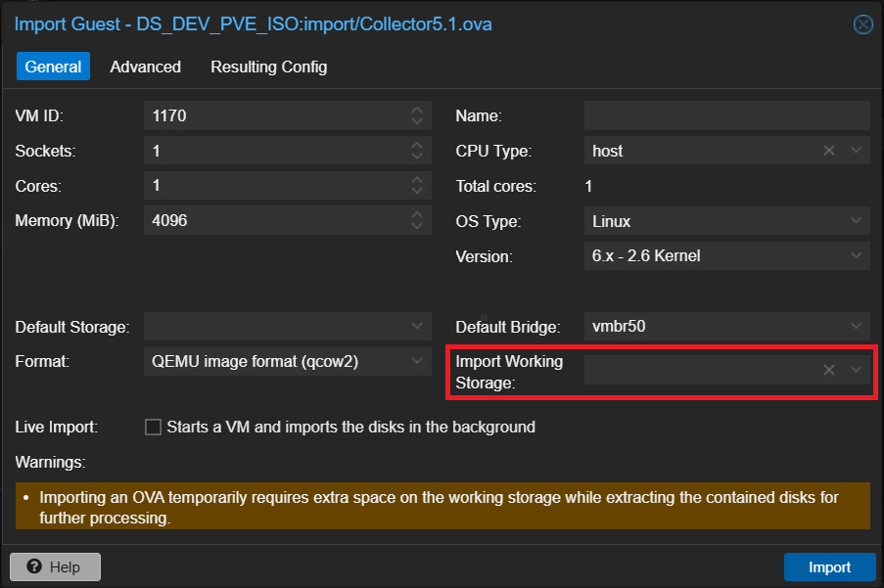Viewport: 884px width, 588px height.
Task: Click the Import button
Action: tap(828, 566)
